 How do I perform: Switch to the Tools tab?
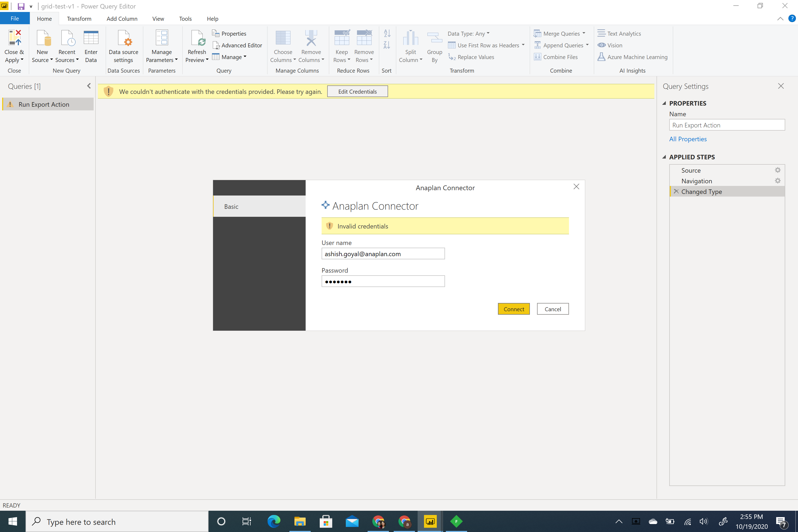point(185,19)
